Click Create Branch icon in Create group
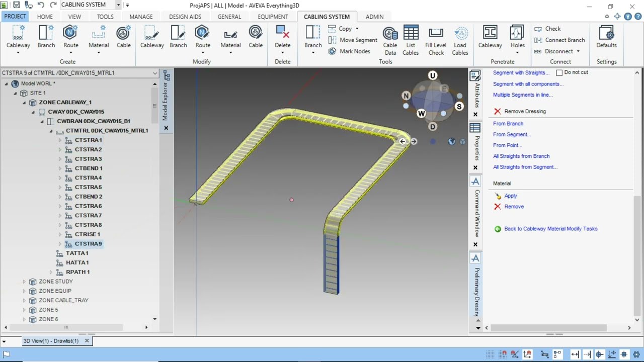Viewport: 644px width, 362px height. pos(46,33)
